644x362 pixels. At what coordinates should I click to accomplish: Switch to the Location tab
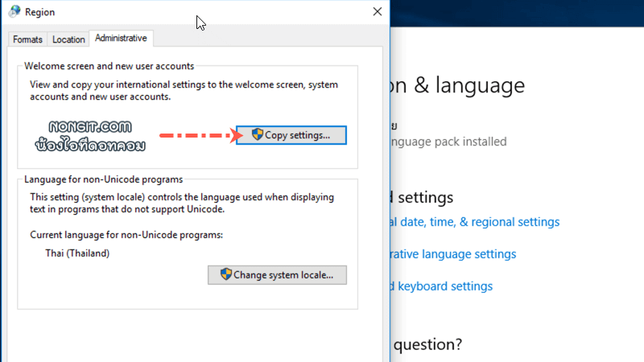pyautogui.click(x=68, y=39)
